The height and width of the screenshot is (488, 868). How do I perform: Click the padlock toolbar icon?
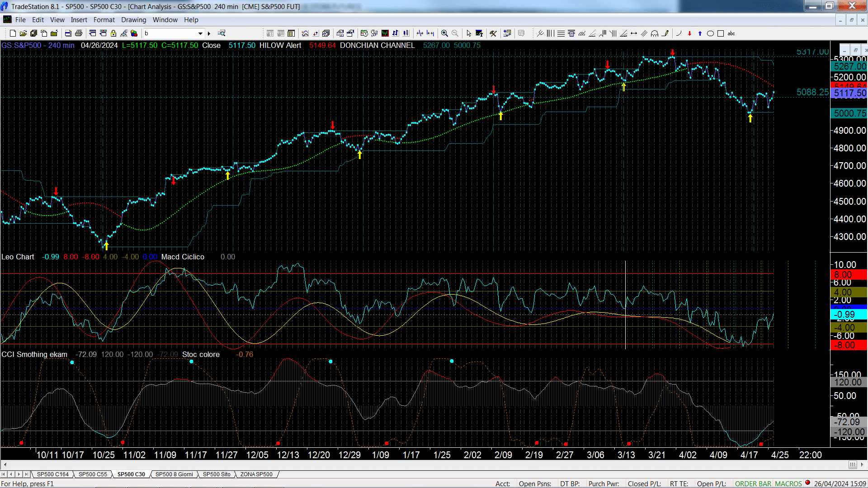[x=113, y=33]
